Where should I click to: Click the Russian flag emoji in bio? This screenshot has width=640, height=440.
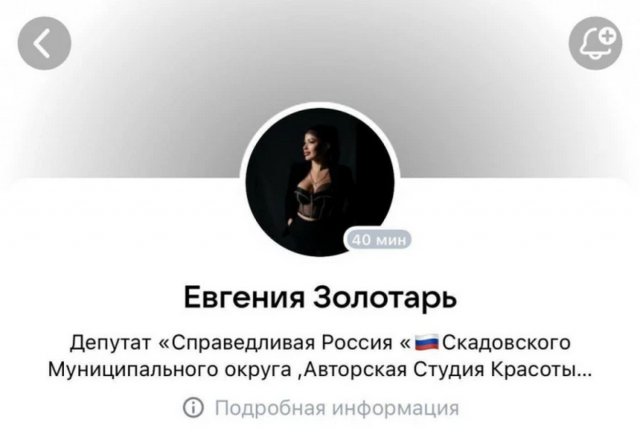(x=427, y=342)
